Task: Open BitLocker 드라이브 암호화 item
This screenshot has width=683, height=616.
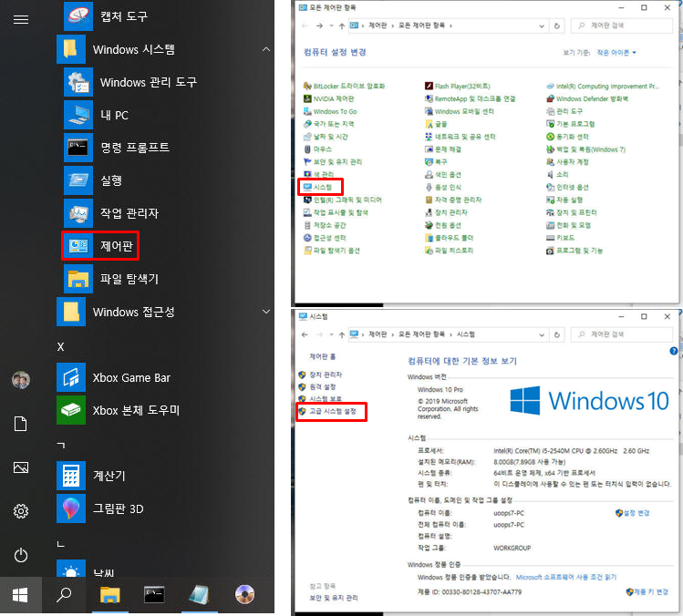Action: 344,87
